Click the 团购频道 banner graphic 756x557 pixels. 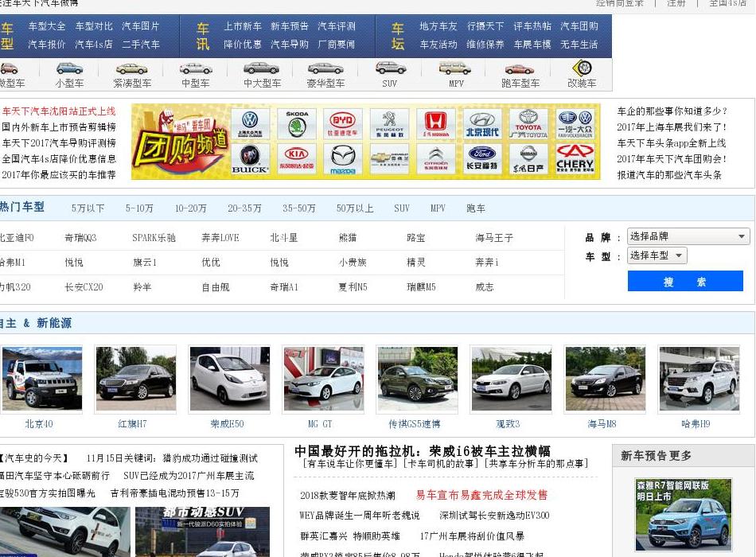pos(180,142)
